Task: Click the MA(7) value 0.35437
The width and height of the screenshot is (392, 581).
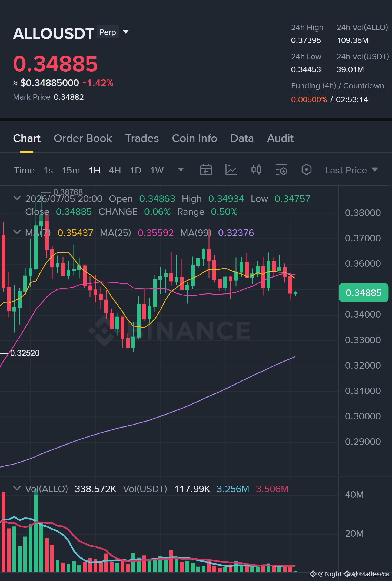Action: click(x=75, y=233)
